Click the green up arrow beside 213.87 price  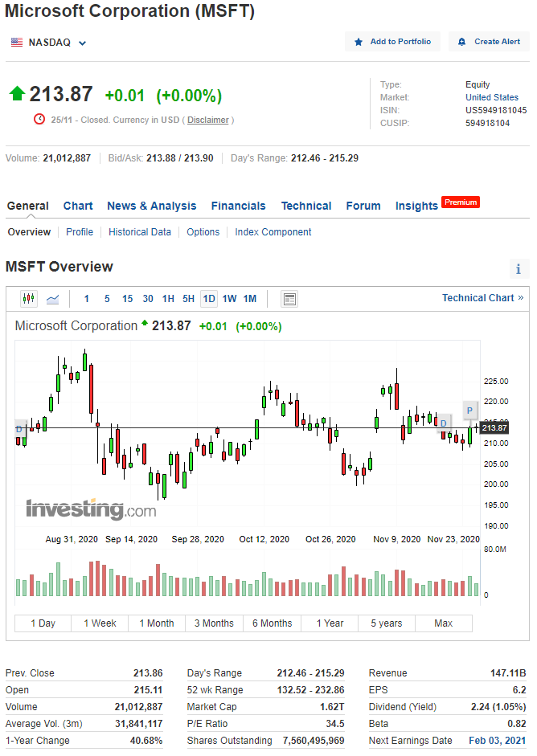17,93
